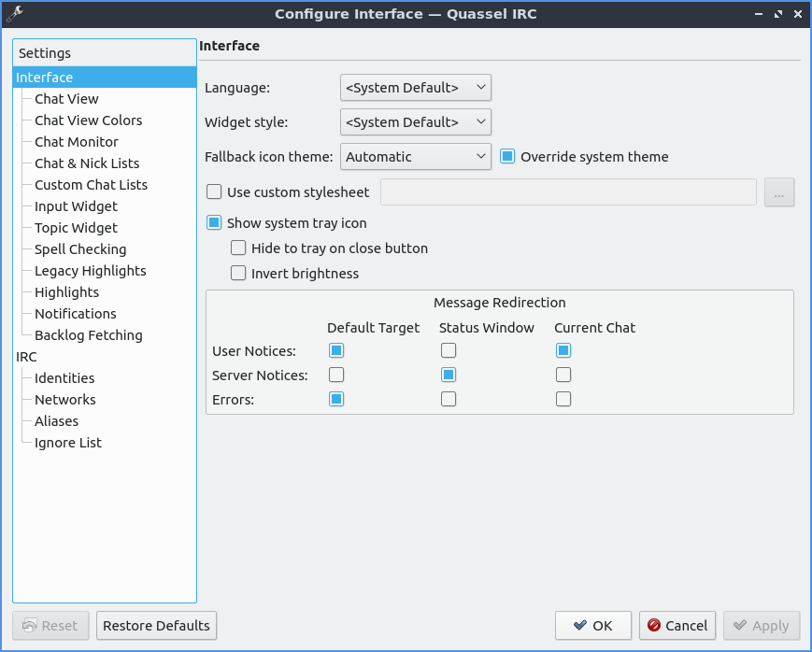
Task: Open the Language dropdown
Action: point(415,88)
